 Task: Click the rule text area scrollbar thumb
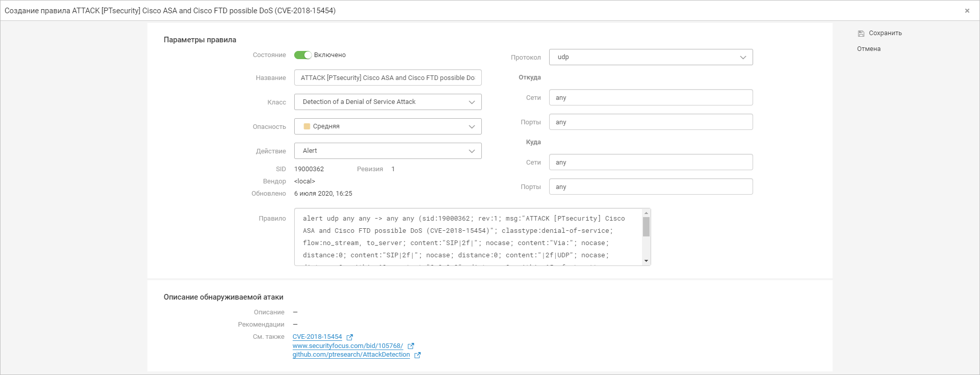(646, 227)
